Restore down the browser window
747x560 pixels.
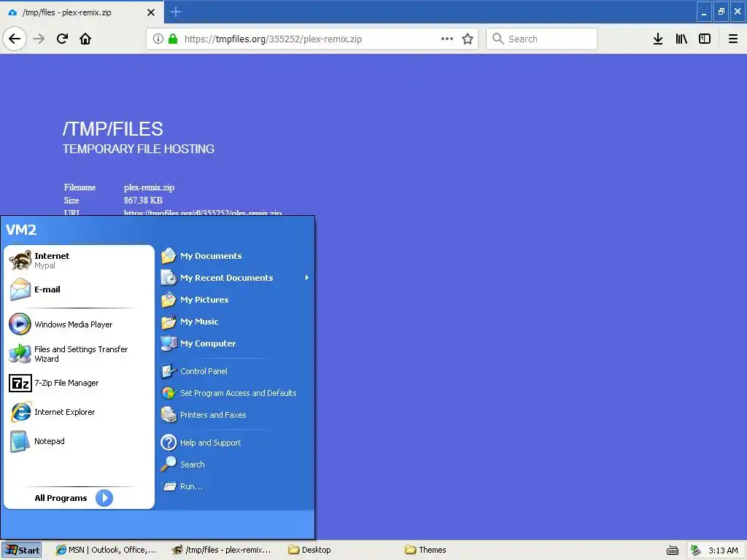[x=721, y=12]
